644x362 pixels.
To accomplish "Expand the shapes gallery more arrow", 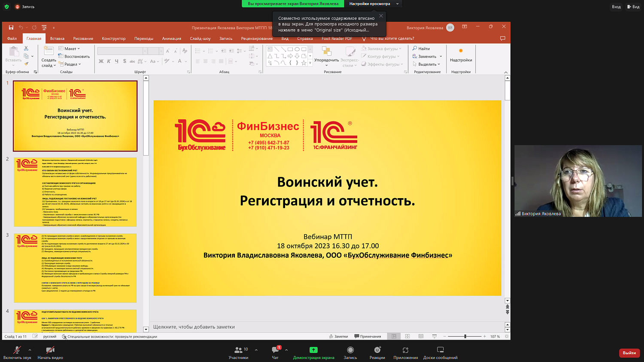I will click(310, 63).
